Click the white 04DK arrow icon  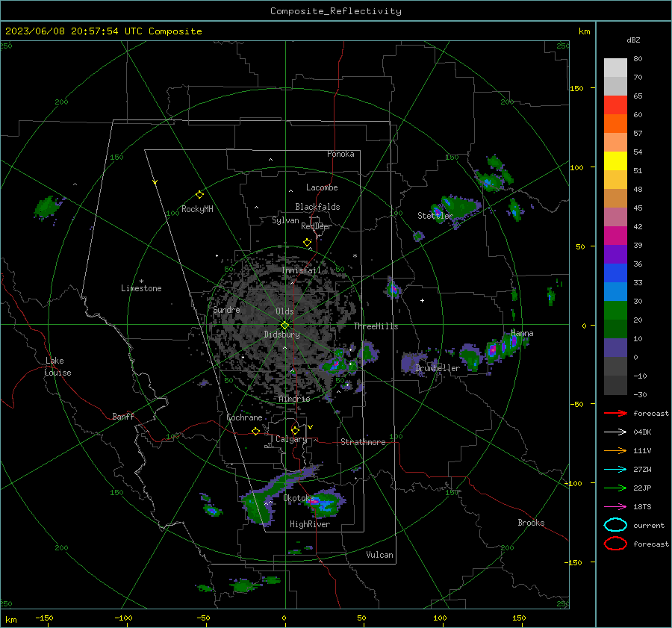click(615, 432)
